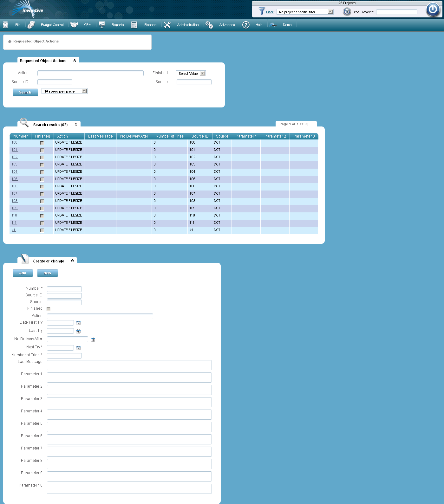The width and height of the screenshot is (444, 504).
Task: Click the home icon in breadcrumb
Action: (10, 42)
